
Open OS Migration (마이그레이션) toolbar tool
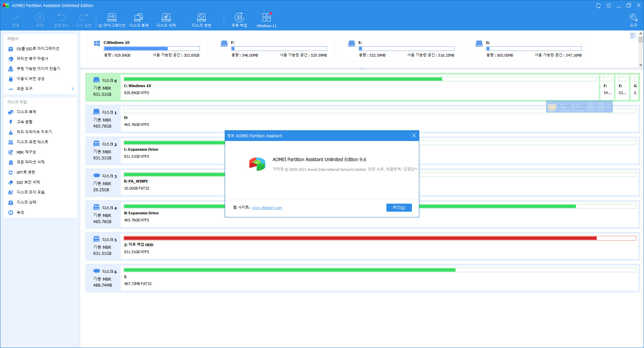tap(112, 20)
